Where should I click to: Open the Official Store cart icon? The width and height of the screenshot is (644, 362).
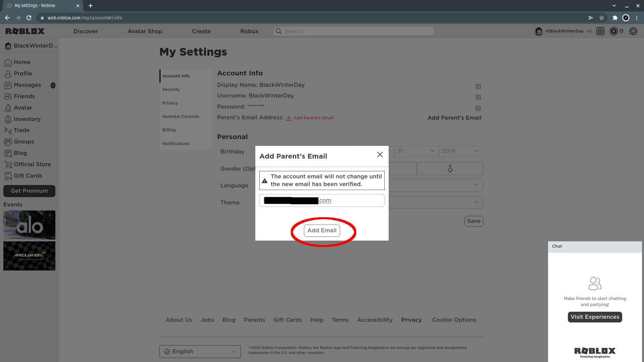pos(8,165)
